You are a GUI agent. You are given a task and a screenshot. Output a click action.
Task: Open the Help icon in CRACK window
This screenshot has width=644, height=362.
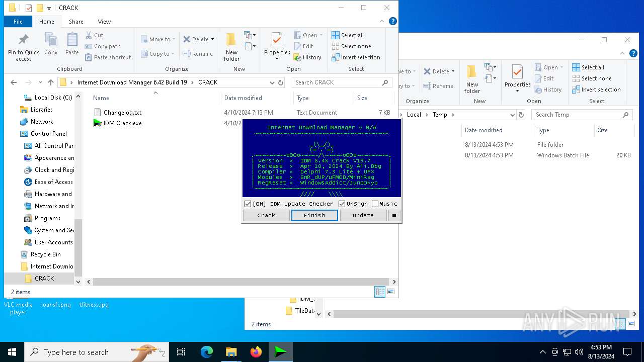(x=393, y=21)
